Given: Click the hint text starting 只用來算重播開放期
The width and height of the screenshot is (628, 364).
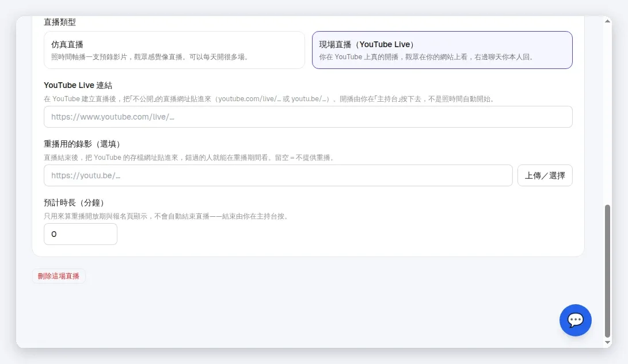Looking at the screenshot, I should pos(166,216).
